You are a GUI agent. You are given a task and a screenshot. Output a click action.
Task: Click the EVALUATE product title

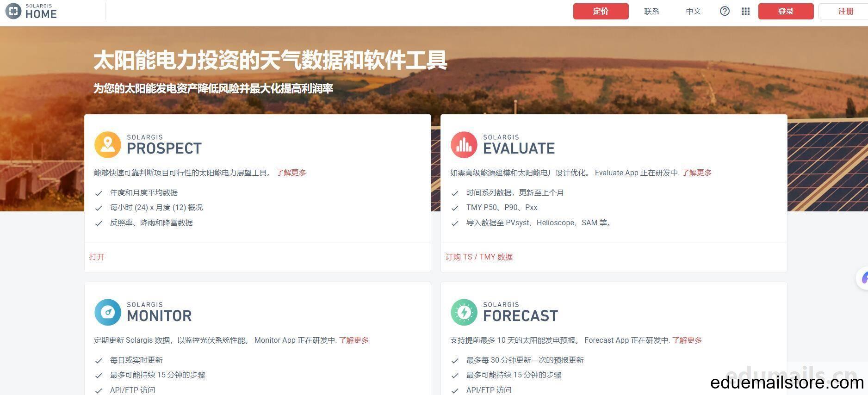pos(519,148)
